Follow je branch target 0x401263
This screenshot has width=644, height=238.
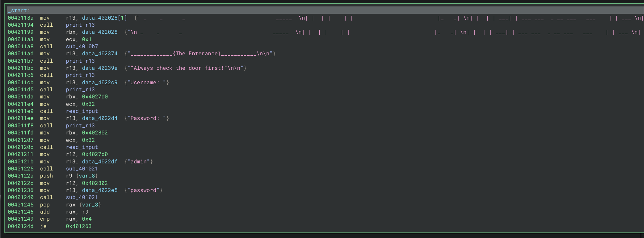(x=79, y=226)
